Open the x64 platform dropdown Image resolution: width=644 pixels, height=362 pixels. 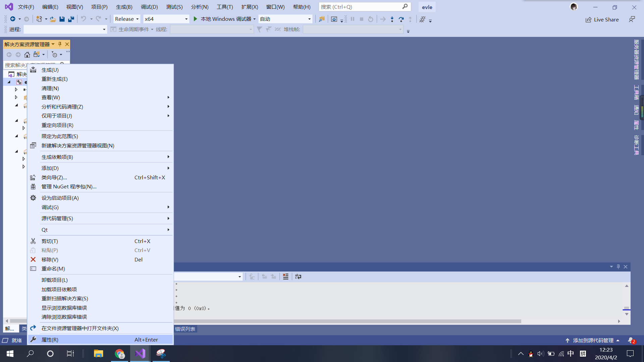pyautogui.click(x=166, y=19)
